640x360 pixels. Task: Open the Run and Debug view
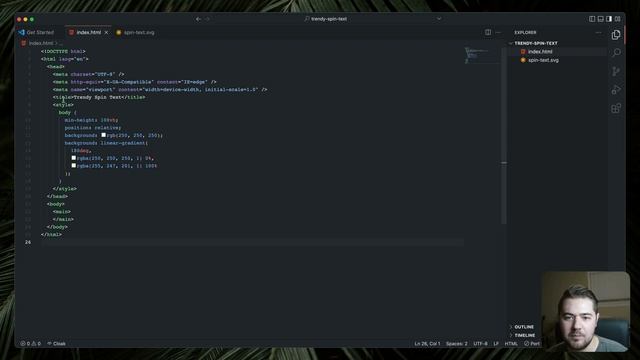pyautogui.click(x=616, y=90)
